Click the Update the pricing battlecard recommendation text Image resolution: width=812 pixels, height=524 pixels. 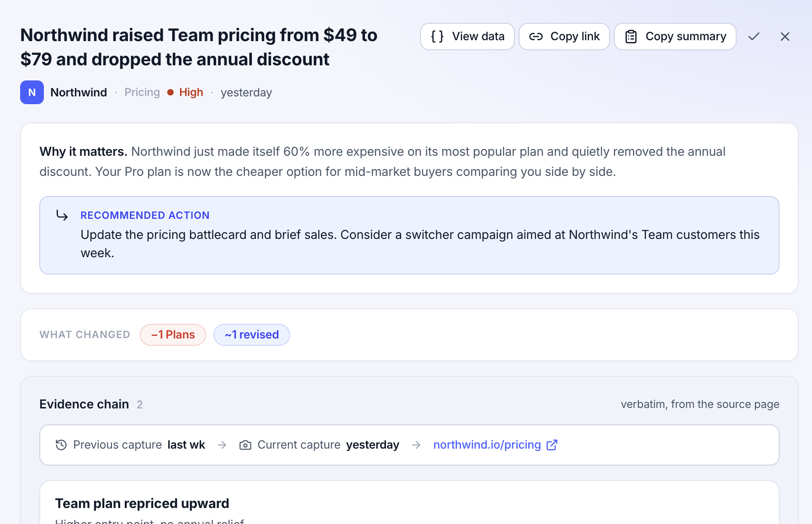[x=420, y=244]
